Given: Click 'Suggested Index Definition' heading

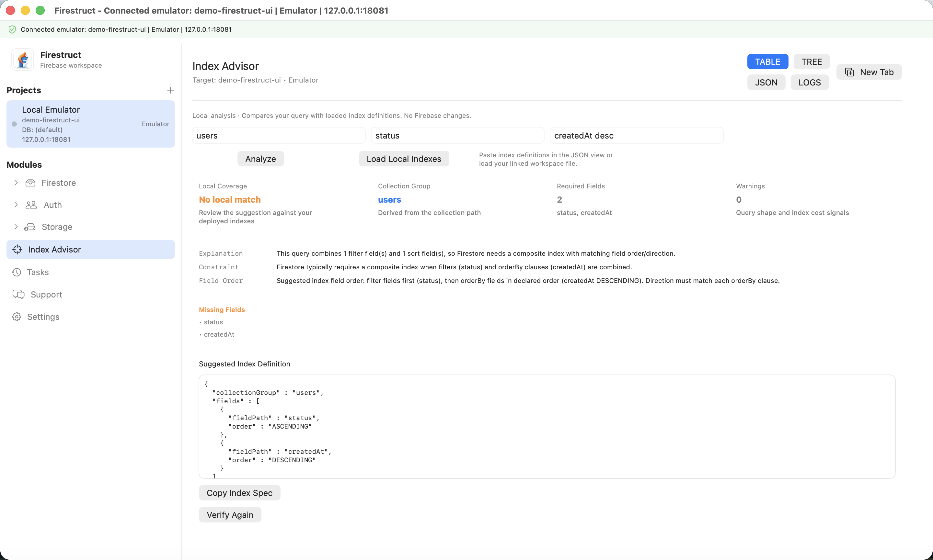Looking at the screenshot, I should click(245, 364).
